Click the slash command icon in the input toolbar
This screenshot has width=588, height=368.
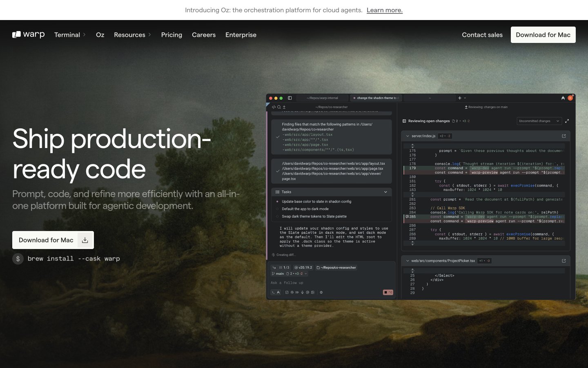coord(287,292)
